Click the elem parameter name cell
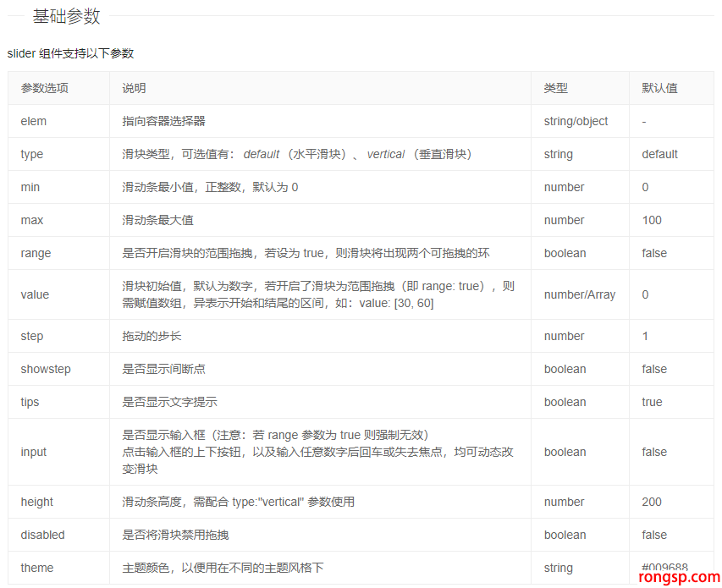722x588 pixels. pos(34,121)
